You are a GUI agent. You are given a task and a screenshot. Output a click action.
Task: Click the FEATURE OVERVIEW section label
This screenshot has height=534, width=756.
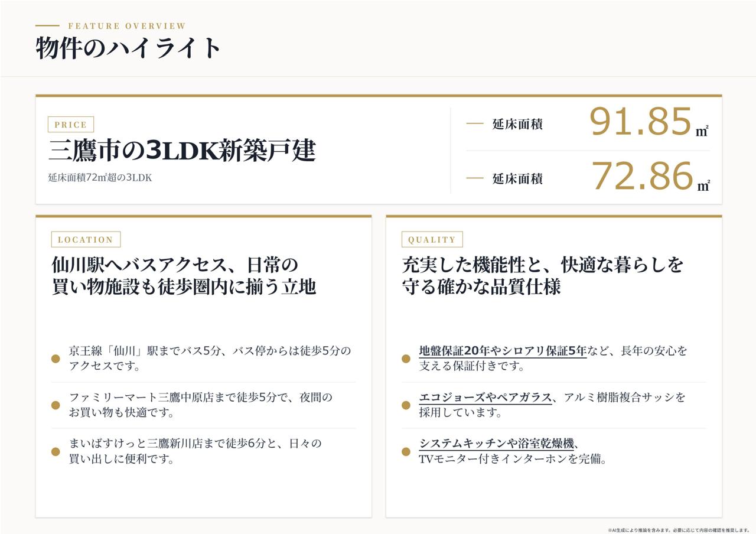(x=127, y=26)
